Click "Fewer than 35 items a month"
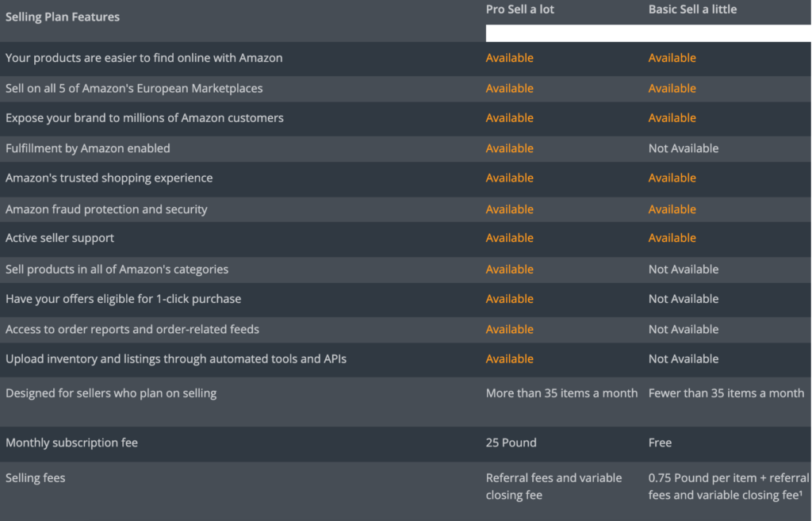Image resolution: width=812 pixels, height=521 pixels. click(x=726, y=393)
